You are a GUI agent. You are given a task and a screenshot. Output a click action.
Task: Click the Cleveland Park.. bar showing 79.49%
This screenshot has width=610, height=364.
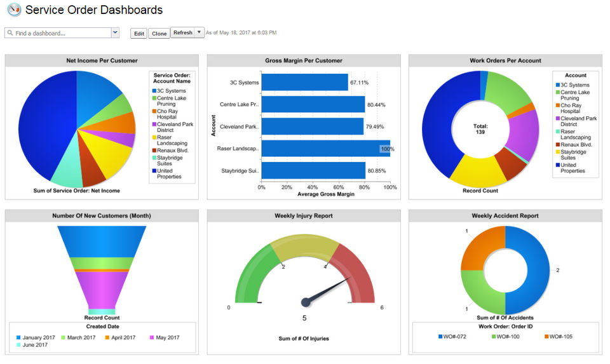[313, 126]
